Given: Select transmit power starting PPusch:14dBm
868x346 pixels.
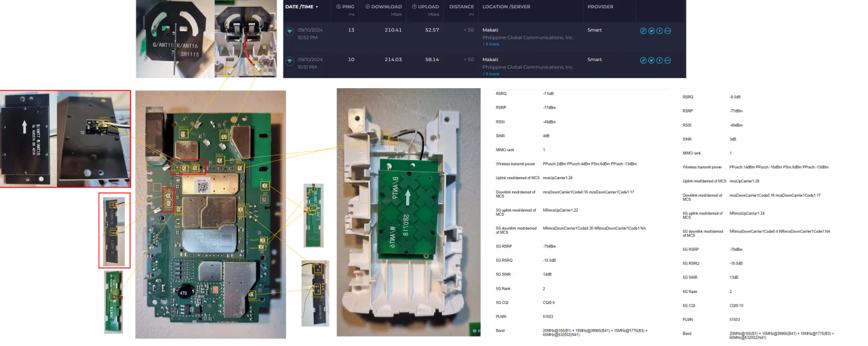Looking at the screenshot, I should [x=779, y=167].
